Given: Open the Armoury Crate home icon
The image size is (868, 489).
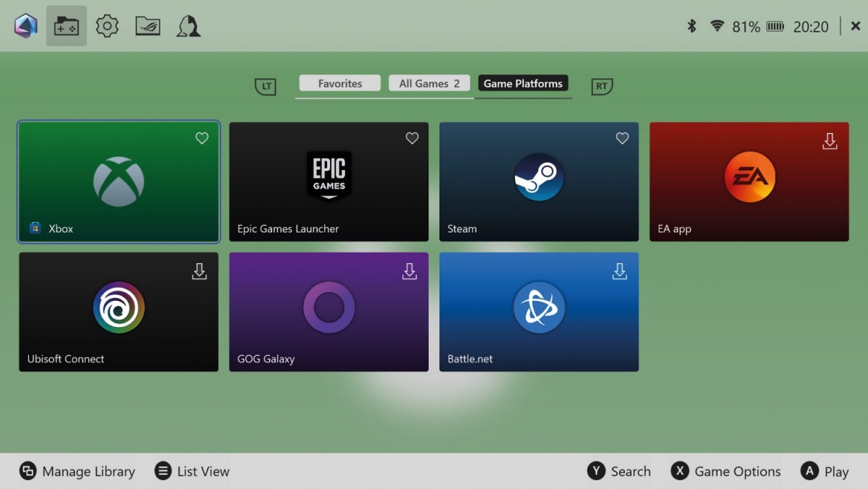Looking at the screenshot, I should [x=26, y=26].
